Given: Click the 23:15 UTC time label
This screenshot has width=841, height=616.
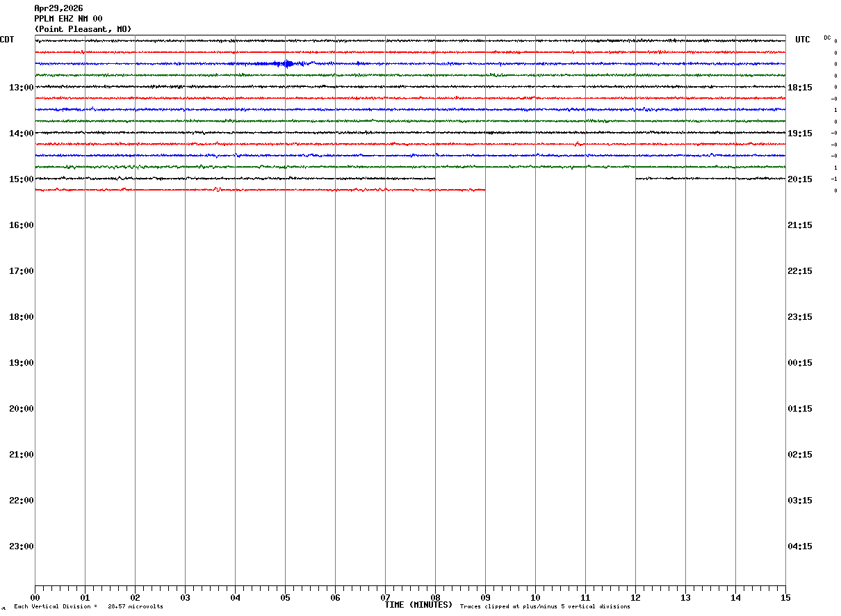Looking at the screenshot, I should pos(800,316).
